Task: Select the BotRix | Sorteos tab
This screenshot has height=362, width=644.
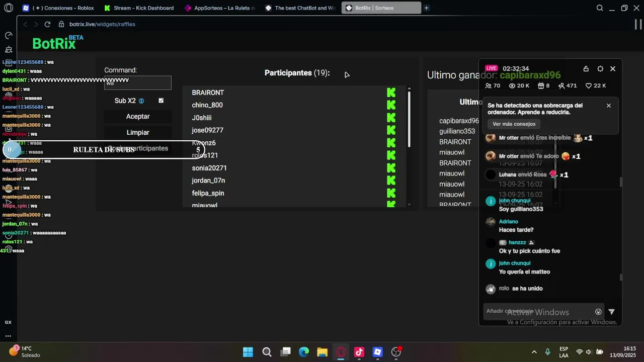Action: click(381, 8)
